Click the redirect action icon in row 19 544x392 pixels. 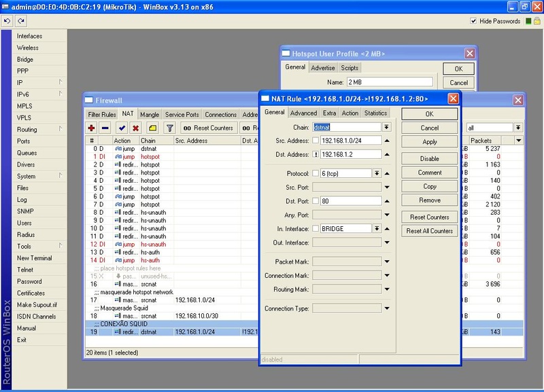118,332
